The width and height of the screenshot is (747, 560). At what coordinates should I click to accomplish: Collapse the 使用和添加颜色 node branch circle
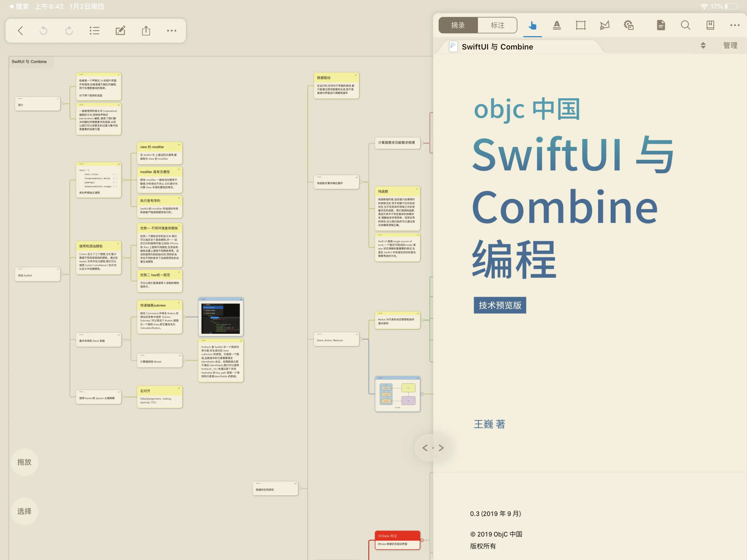point(123,258)
